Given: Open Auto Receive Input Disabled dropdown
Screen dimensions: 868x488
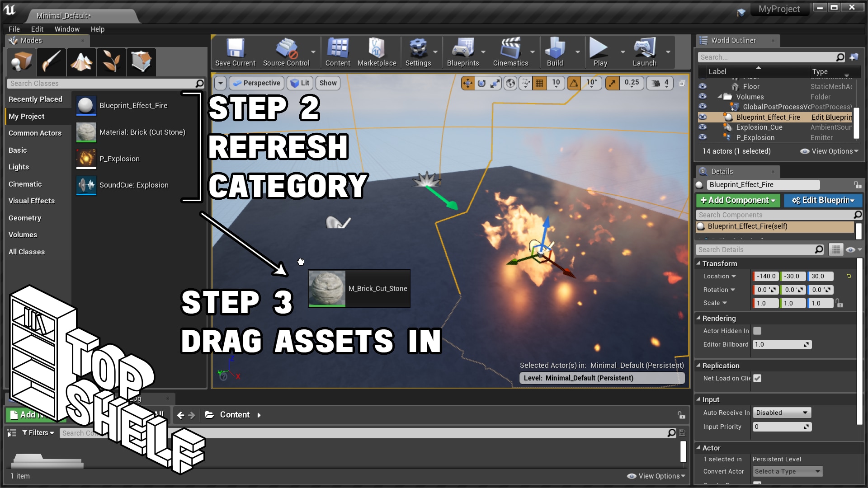Looking at the screenshot, I should coord(782,413).
